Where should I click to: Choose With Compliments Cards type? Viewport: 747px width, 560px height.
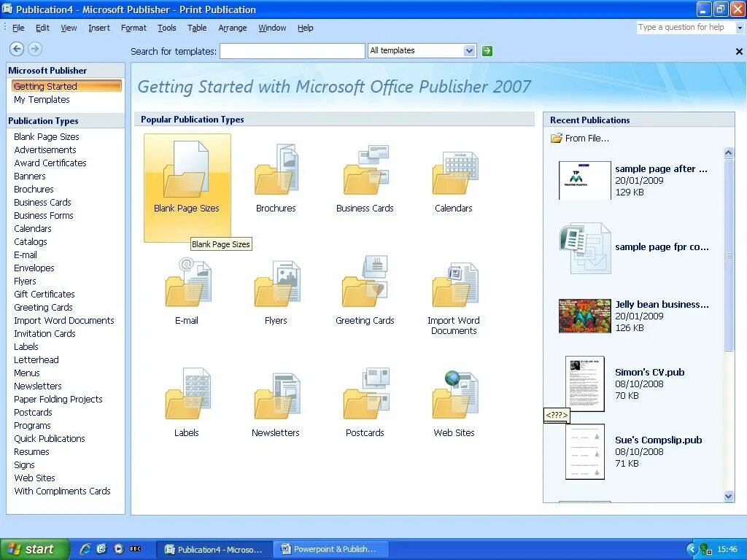62,491
